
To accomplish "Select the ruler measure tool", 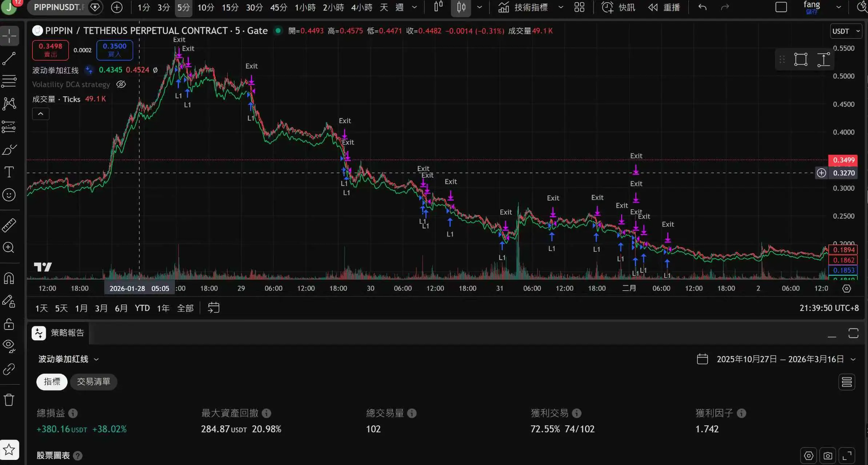I will 9,225.
